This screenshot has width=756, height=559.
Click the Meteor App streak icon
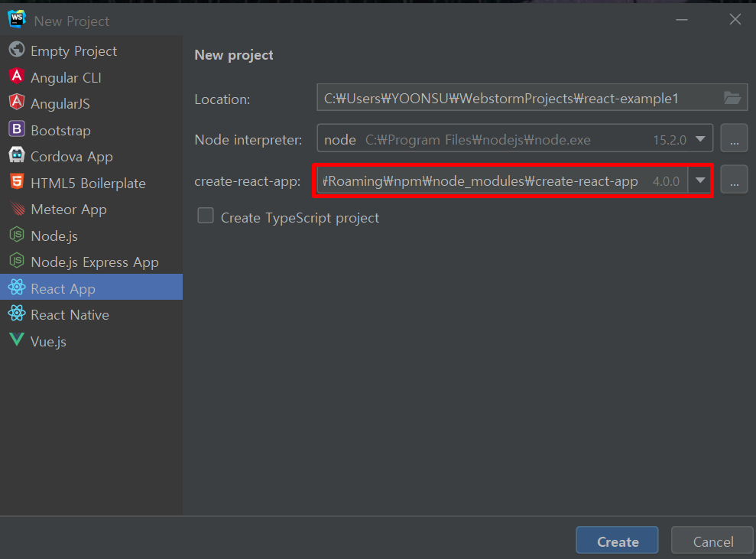coord(17,208)
